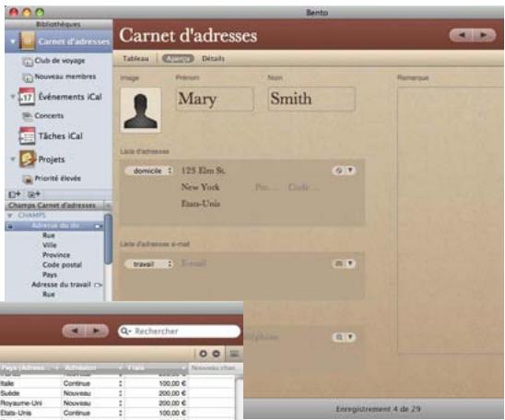Viewport: 505px width, 420px height.
Task: Select the Province field
Action: click(x=56, y=255)
